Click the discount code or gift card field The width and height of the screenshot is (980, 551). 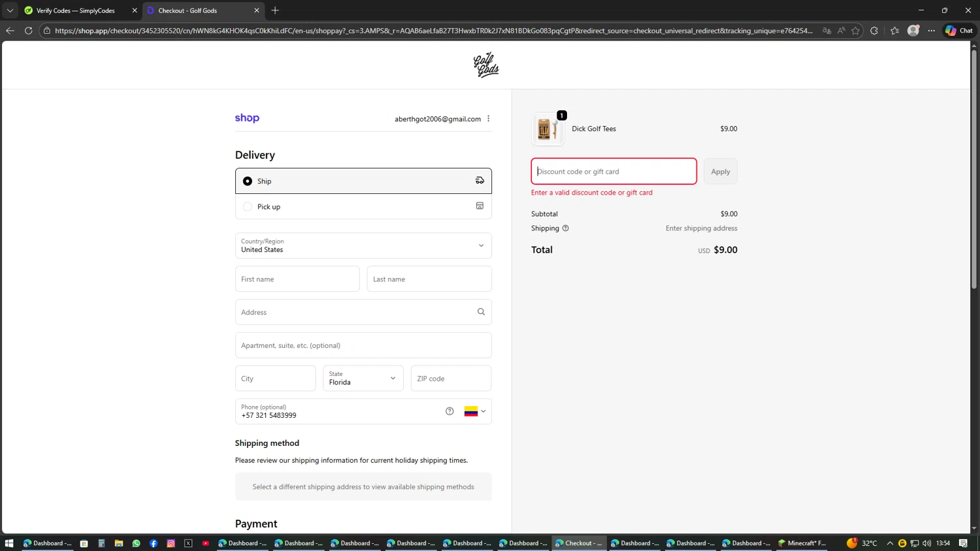pyautogui.click(x=613, y=172)
